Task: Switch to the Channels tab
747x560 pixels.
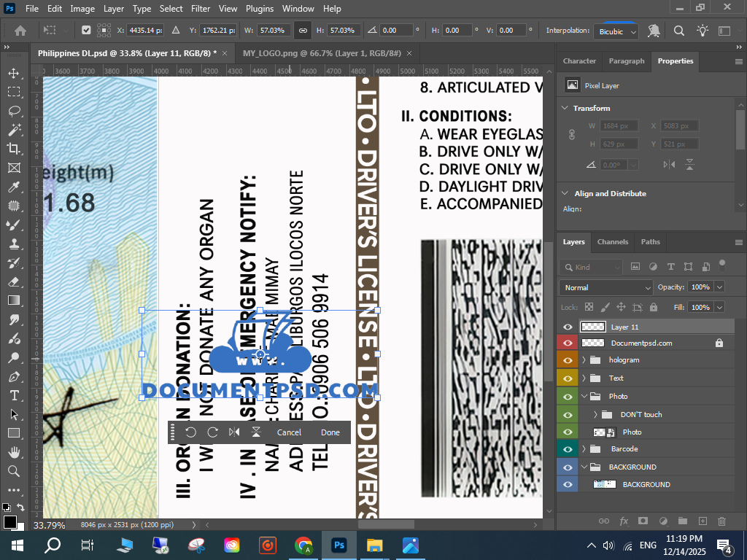Action: click(612, 242)
